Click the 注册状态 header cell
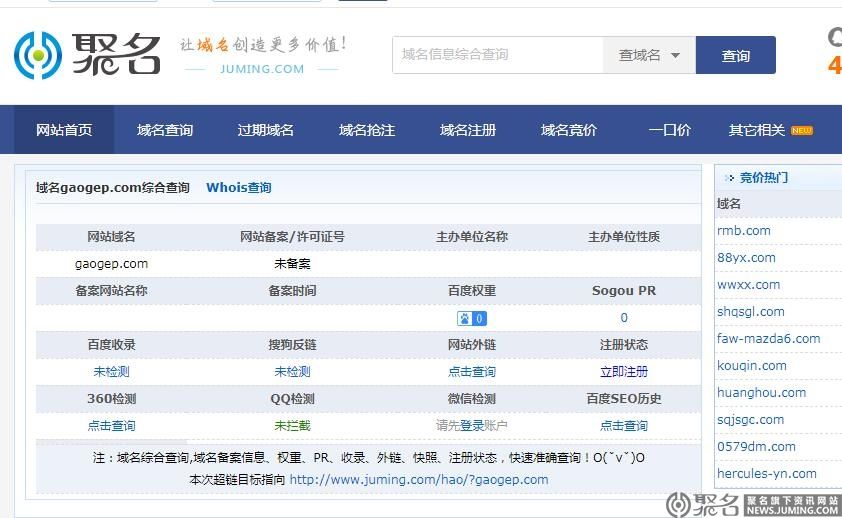 (x=624, y=345)
